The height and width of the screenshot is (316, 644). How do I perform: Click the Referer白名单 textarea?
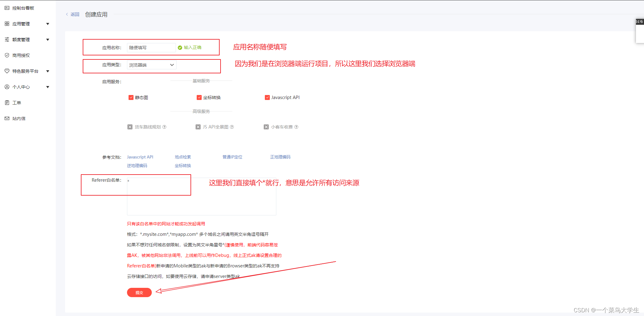[x=201, y=197]
